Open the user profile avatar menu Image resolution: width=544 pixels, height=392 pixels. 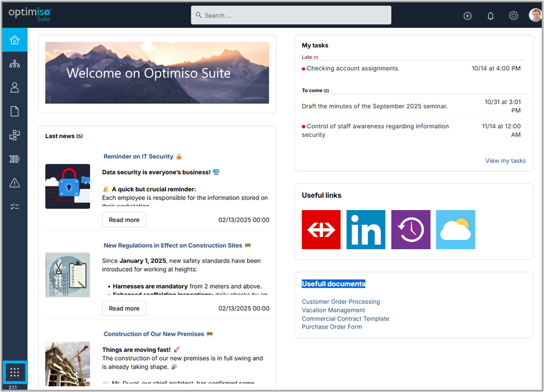535,15
